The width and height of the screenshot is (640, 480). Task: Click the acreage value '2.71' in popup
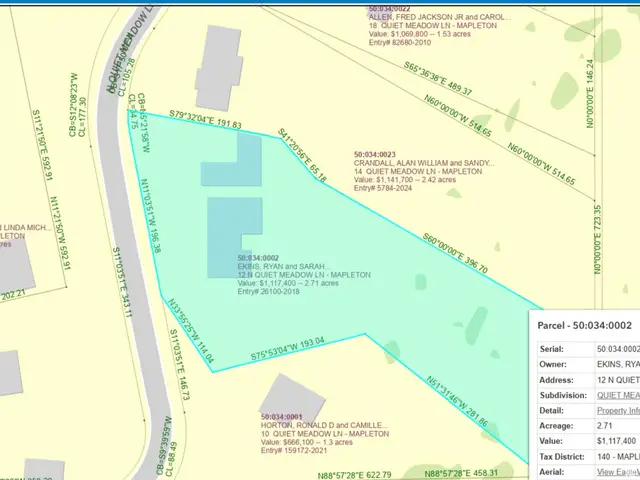[x=604, y=426]
